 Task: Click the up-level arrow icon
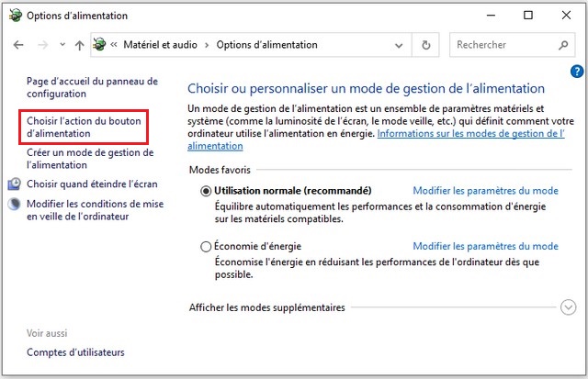80,45
